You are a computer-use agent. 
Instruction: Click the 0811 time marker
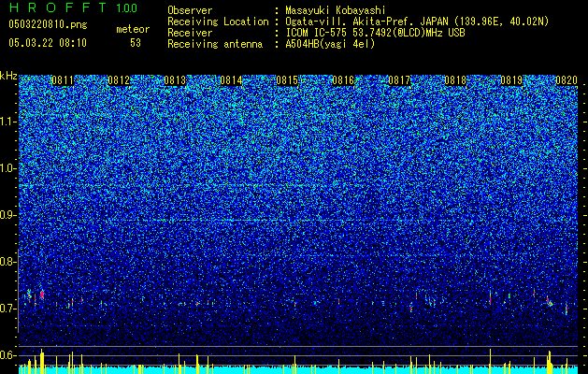click(63, 80)
